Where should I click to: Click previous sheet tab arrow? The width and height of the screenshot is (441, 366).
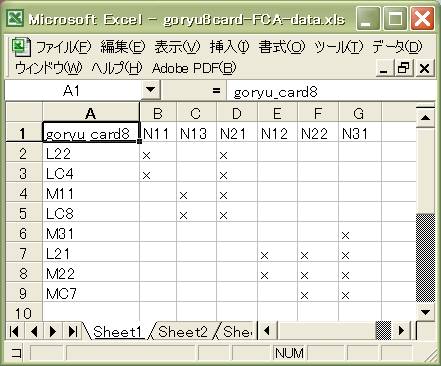[34, 331]
